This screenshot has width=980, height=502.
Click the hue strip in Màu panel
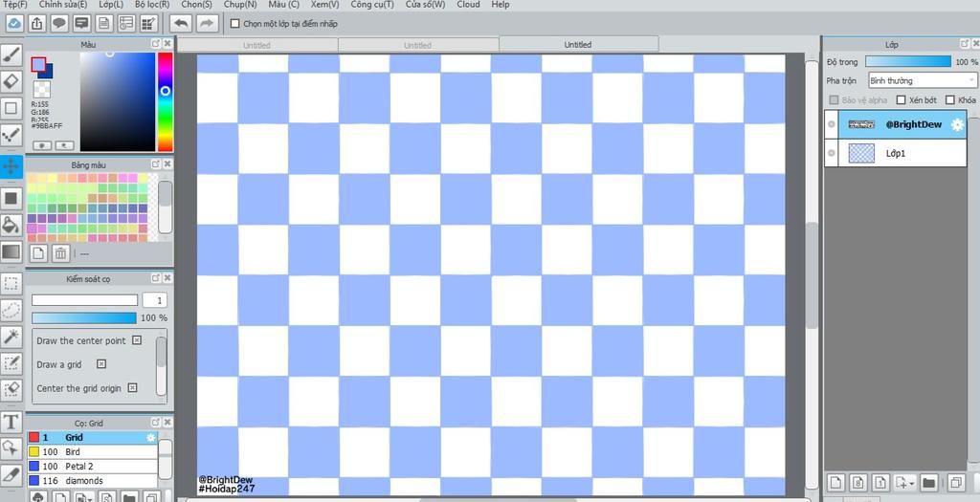[165, 101]
